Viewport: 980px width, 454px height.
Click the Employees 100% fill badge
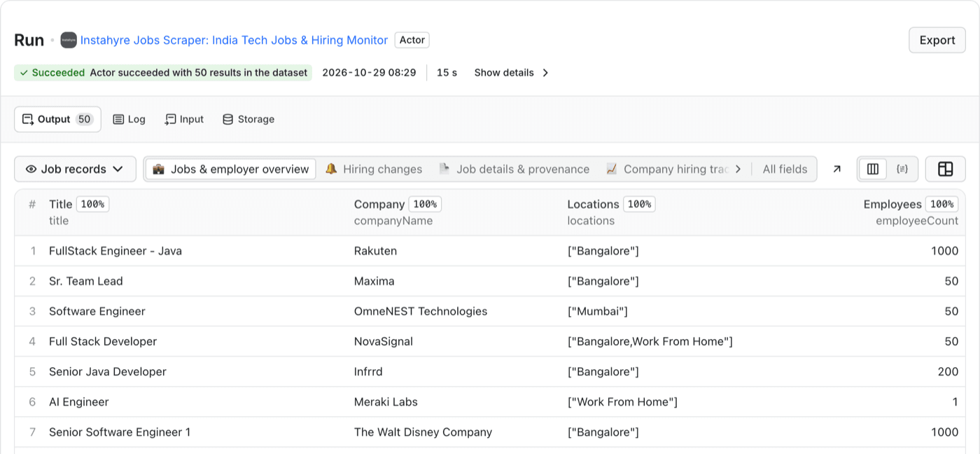tap(941, 204)
